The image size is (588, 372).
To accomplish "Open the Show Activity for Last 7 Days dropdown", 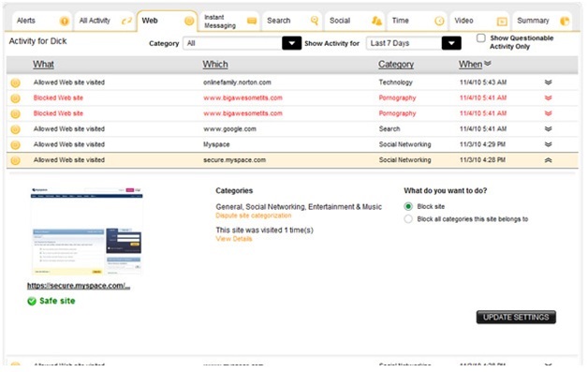I will pos(451,43).
